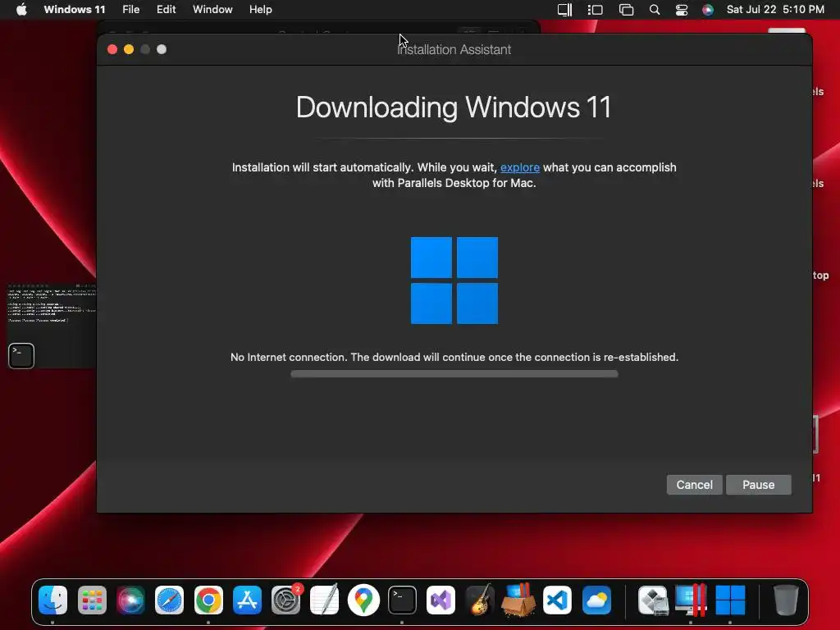Viewport: 840px width, 630px height.
Task: Click the download progress bar
Action: point(454,374)
